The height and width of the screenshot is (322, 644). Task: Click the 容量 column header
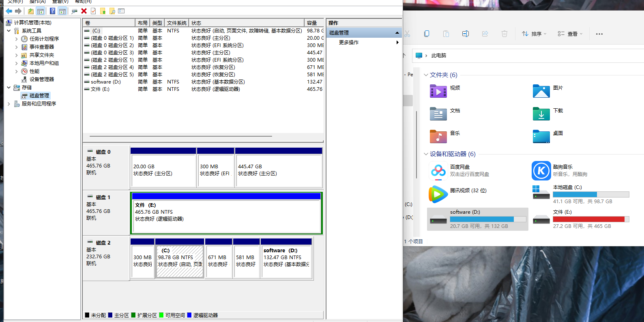(314, 23)
